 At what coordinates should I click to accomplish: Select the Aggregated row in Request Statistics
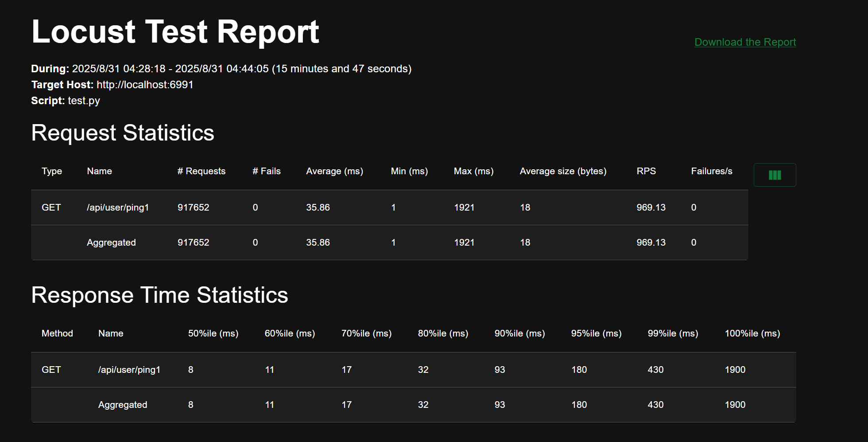point(111,243)
